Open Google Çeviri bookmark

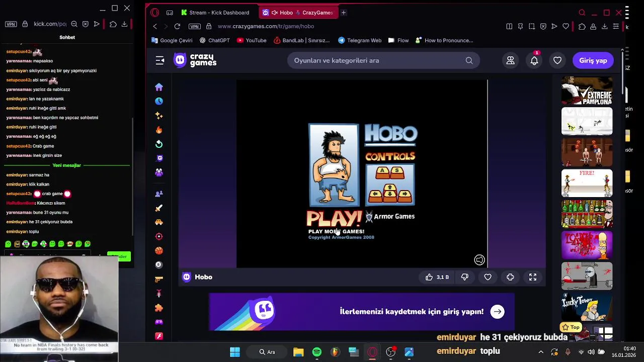(172, 40)
